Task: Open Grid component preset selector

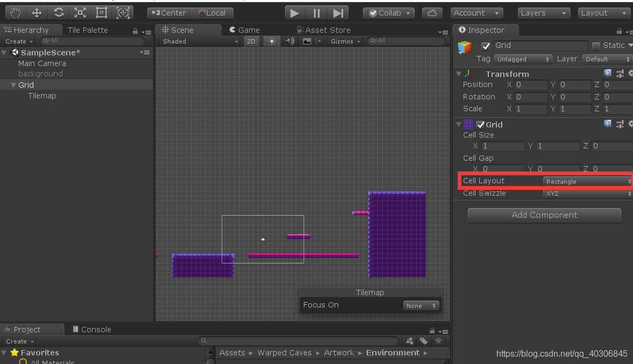Action: (620, 124)
